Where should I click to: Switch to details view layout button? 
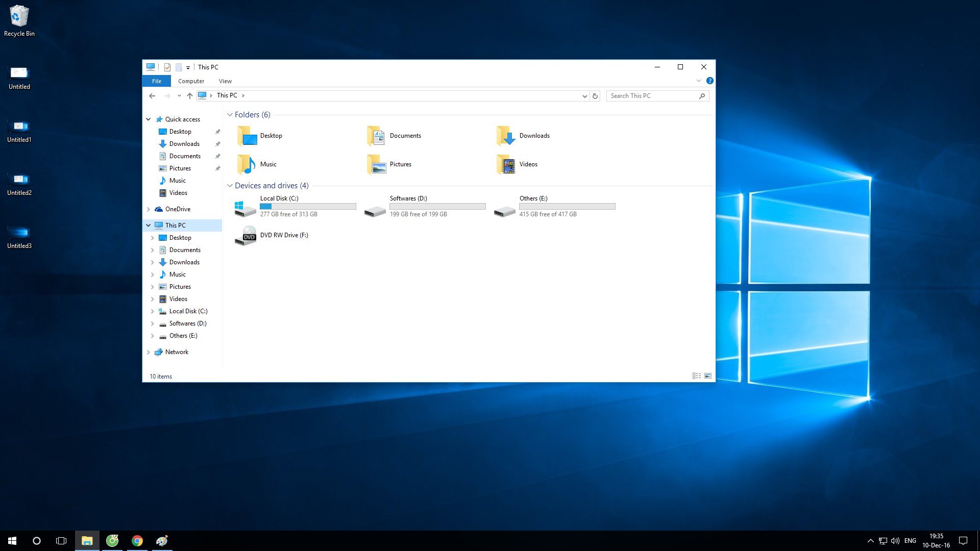tap(696, 376)
